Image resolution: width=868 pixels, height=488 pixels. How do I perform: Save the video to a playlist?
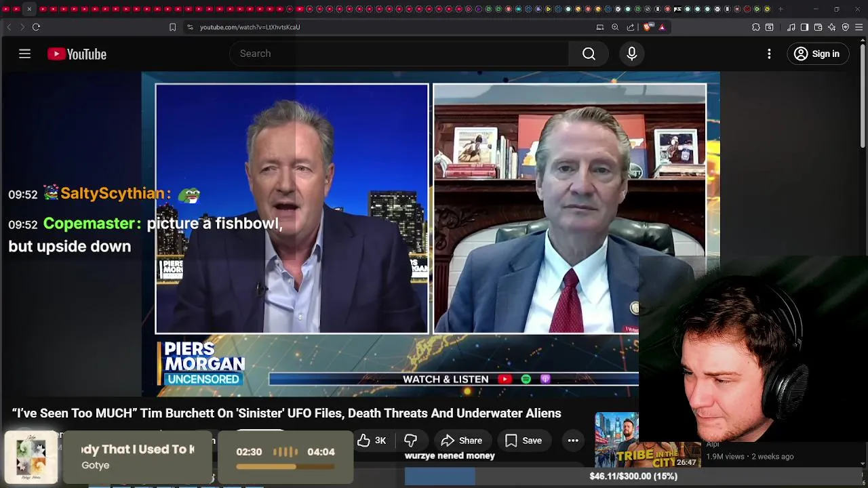524,441
